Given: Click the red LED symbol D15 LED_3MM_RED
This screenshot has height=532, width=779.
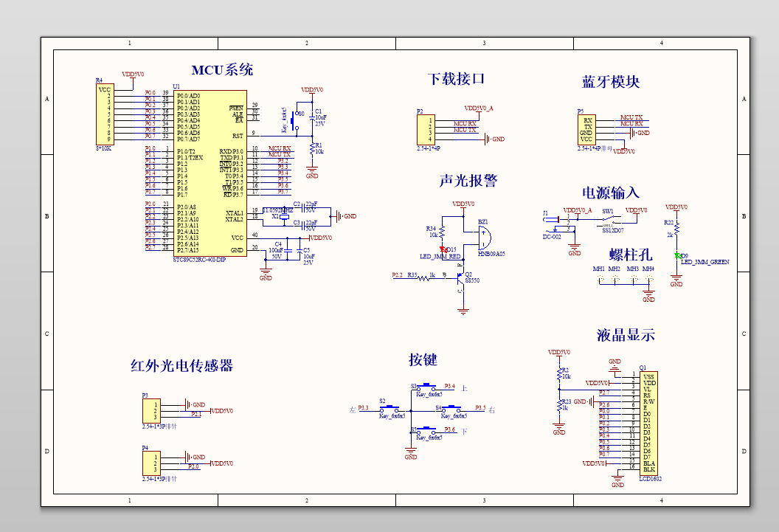Looking at the screenshot, I should pos(443,249).
